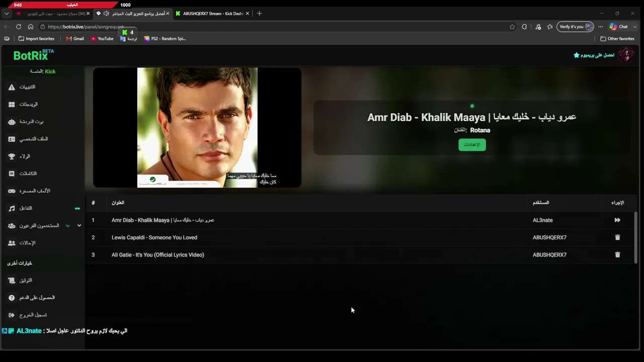
Task: Click the المستخدم column header
Action: tap(541, 203)
